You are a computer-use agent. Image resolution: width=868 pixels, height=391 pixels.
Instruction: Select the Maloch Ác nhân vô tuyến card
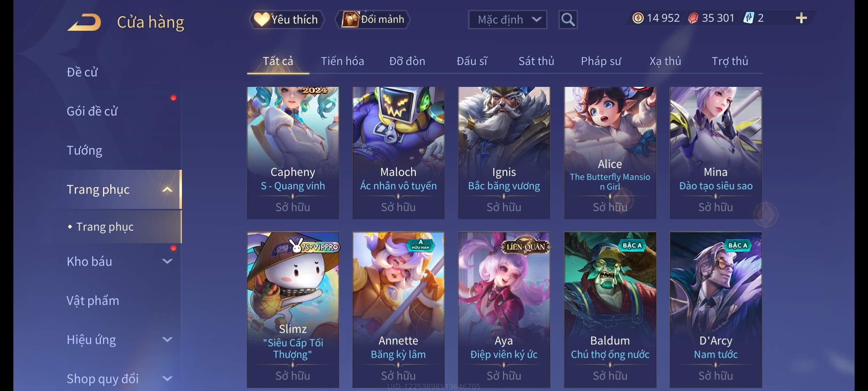(399, 153)
